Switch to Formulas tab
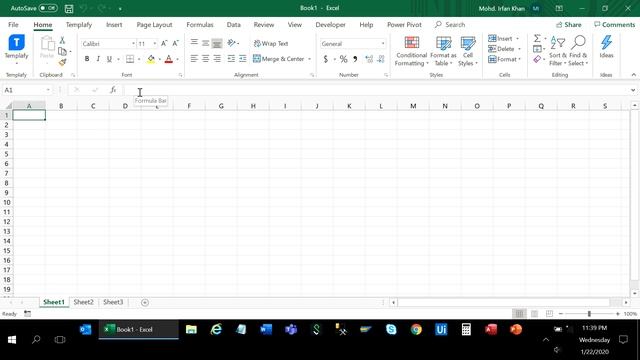The image size is (640, 360). [x=200, y=24]
